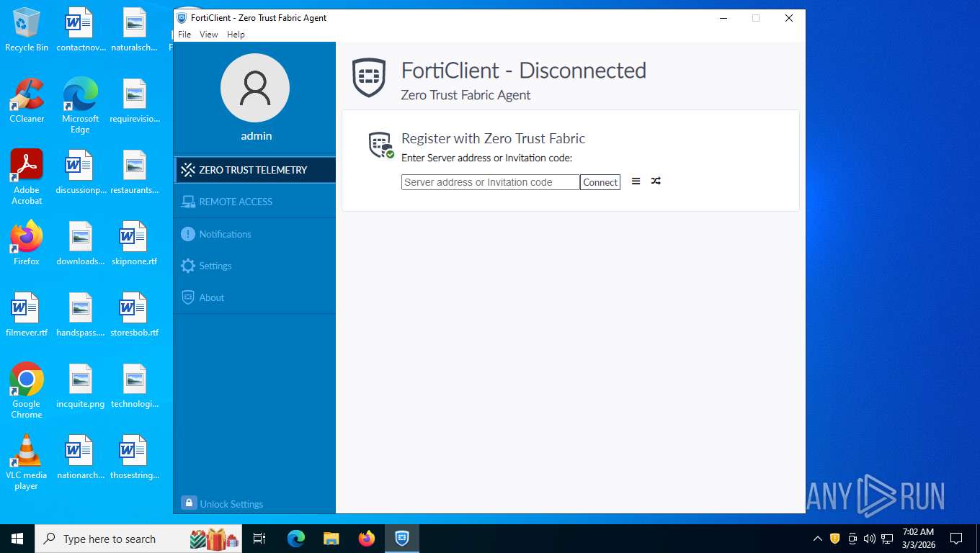Open the File menu
This screenshot has width=980, height=553.
[184, 35]
